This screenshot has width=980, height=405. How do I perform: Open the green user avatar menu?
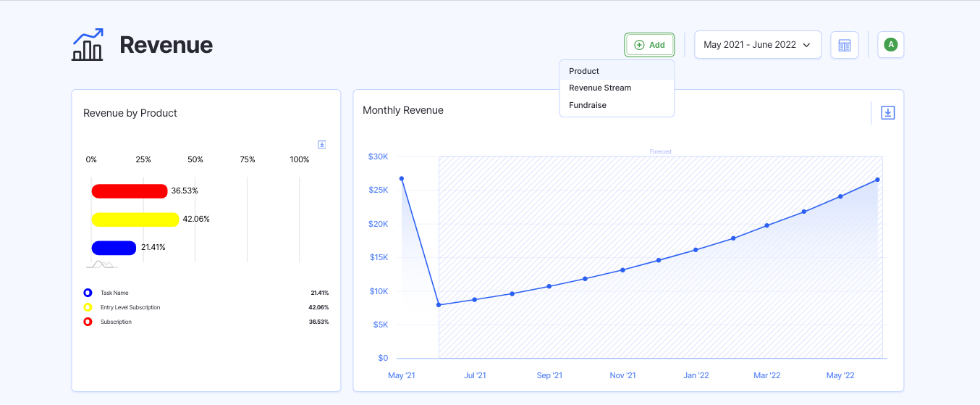[x=891, y=45]
